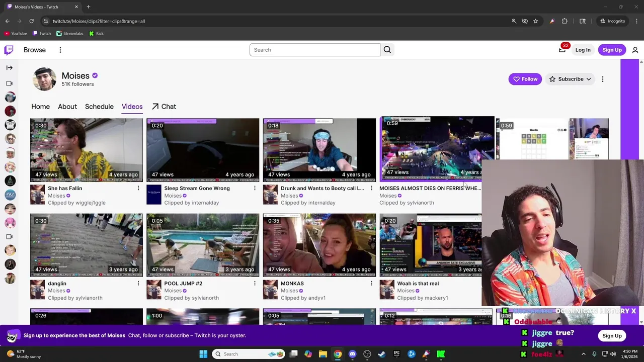Viewport: 644px width, 362px height.
Task: Click the followed channels camera icon in sidebar
Action: (x=9, y=83)
